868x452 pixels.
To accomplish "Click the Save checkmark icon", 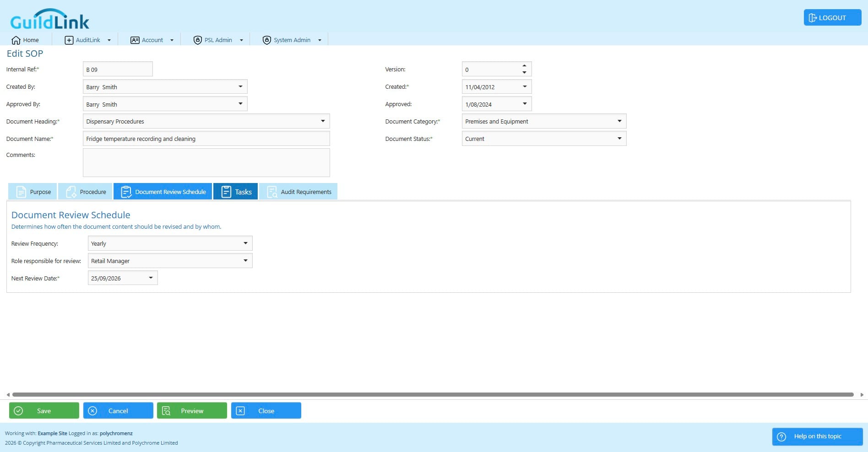I will tap(18, 411).
